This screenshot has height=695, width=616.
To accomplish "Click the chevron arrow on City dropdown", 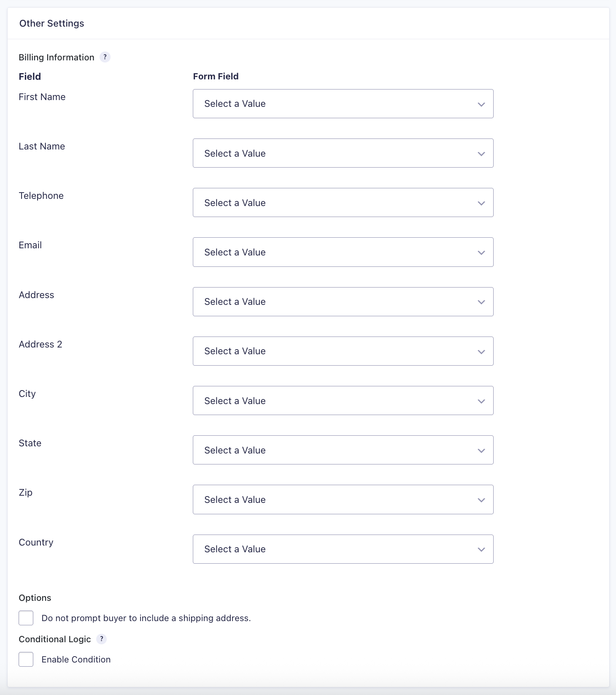I will [x=481, y=401].
